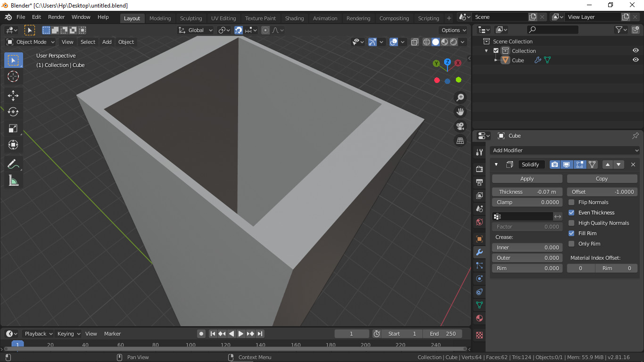Screen dimensions: 644x362
Task: Select the Move tool in the toolbar
Action: pos(13,96)
